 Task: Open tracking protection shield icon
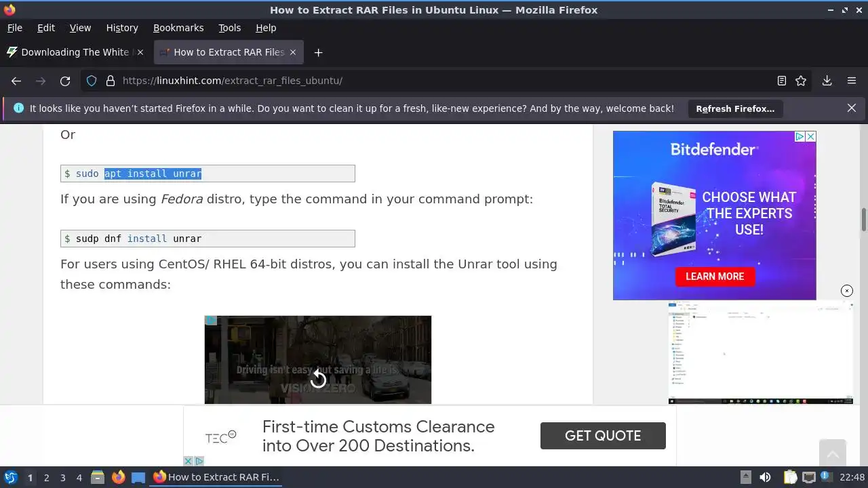coord(92,81)
